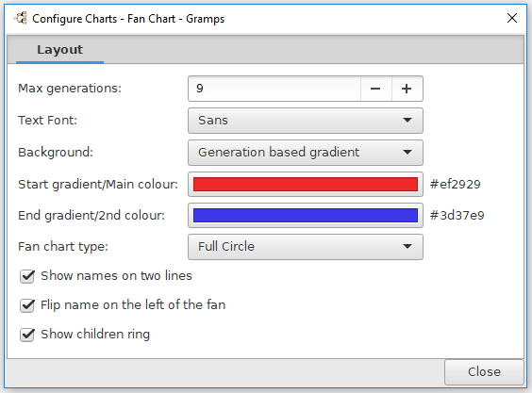Image resolution: width=532 pixels, height=393 pixels.
Task: Pick the blue end gradient colour
Action: pos(306,215)
